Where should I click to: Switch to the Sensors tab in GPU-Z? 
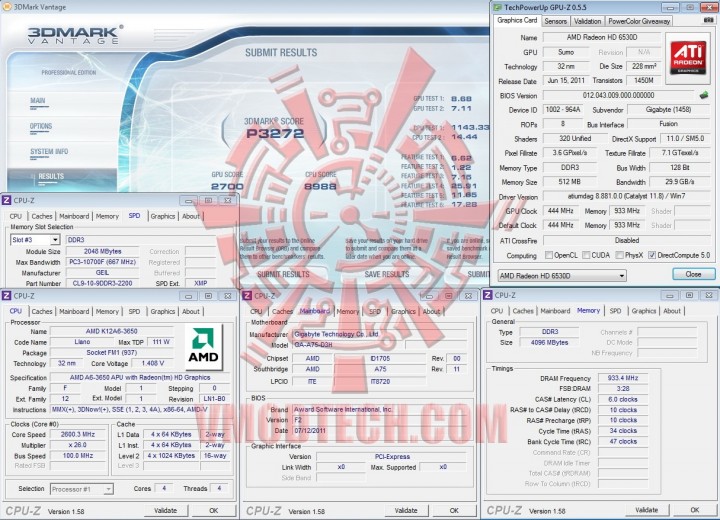[555, 21]
